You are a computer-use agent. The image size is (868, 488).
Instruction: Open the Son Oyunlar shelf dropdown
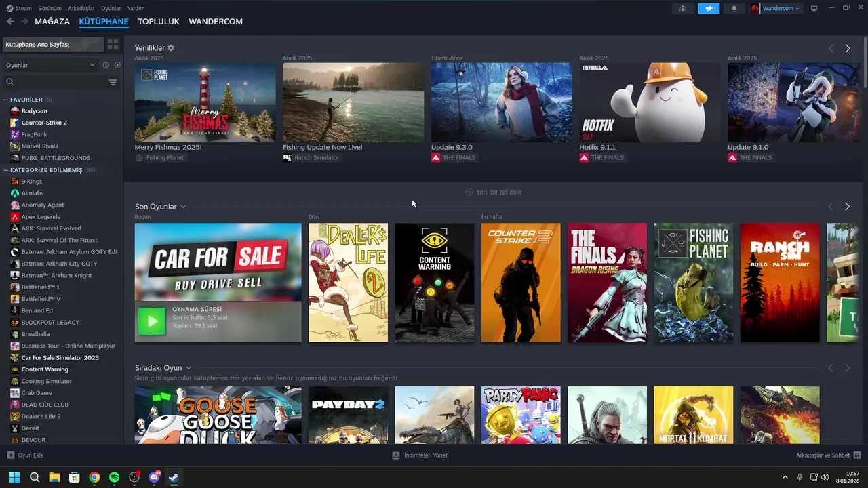(x=183, y=207)
